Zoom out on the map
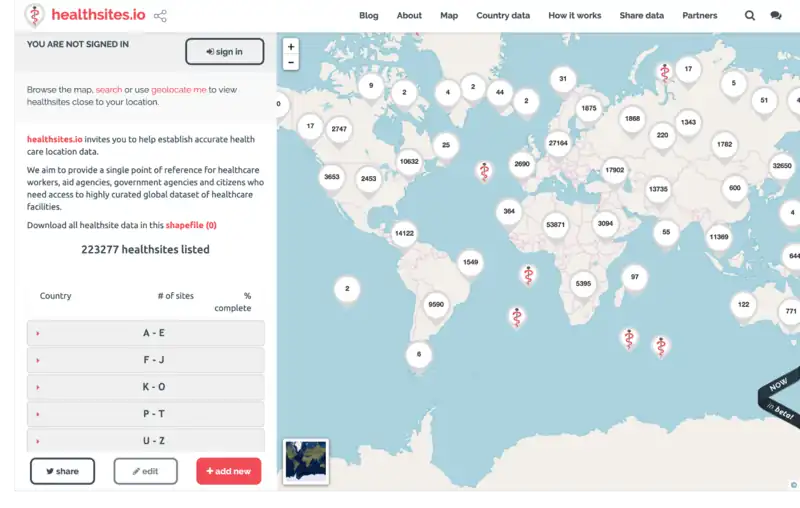The image size is (800, 508). tap(291, 62)
